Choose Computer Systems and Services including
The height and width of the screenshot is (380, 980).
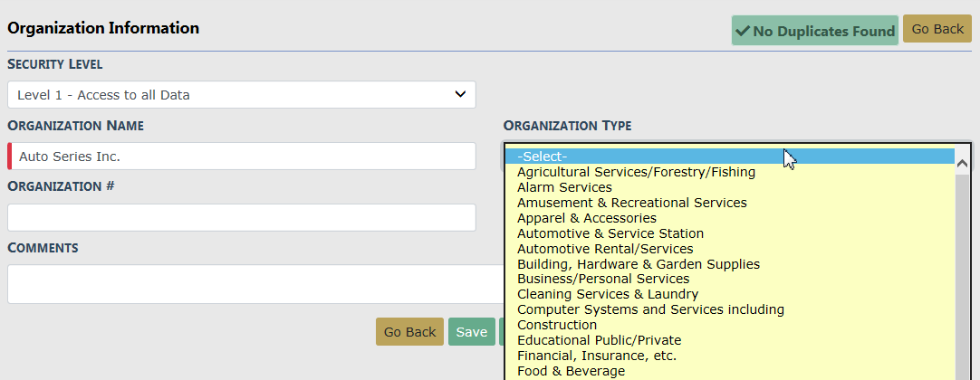pos(650,309)
